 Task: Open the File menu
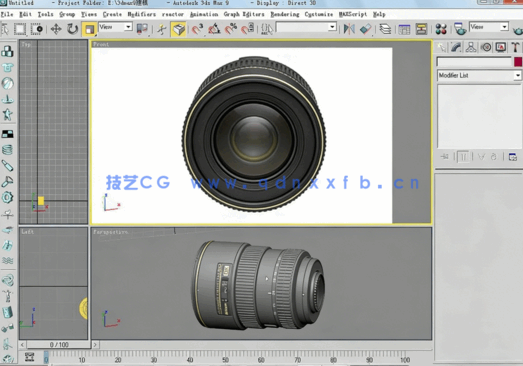(7, 14)
